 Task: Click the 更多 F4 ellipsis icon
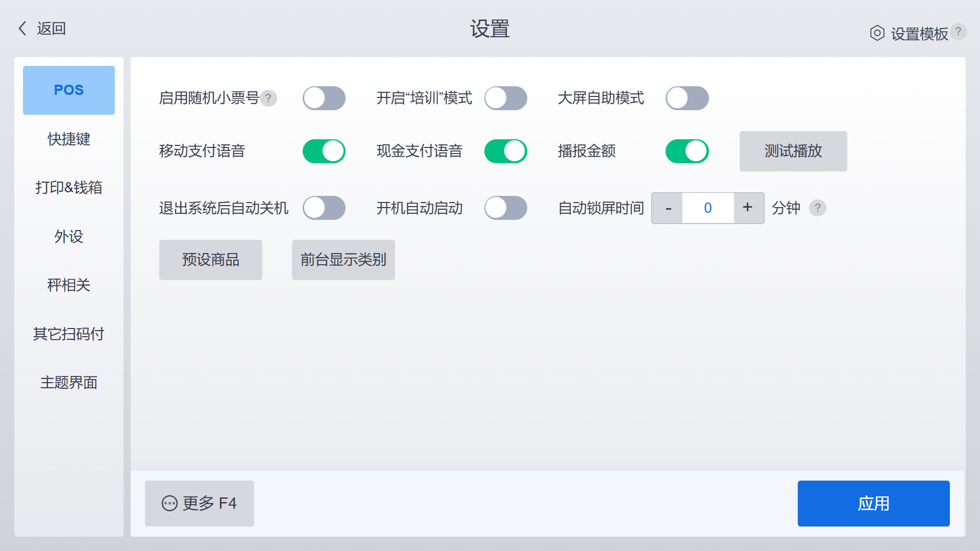click(169, 504)
